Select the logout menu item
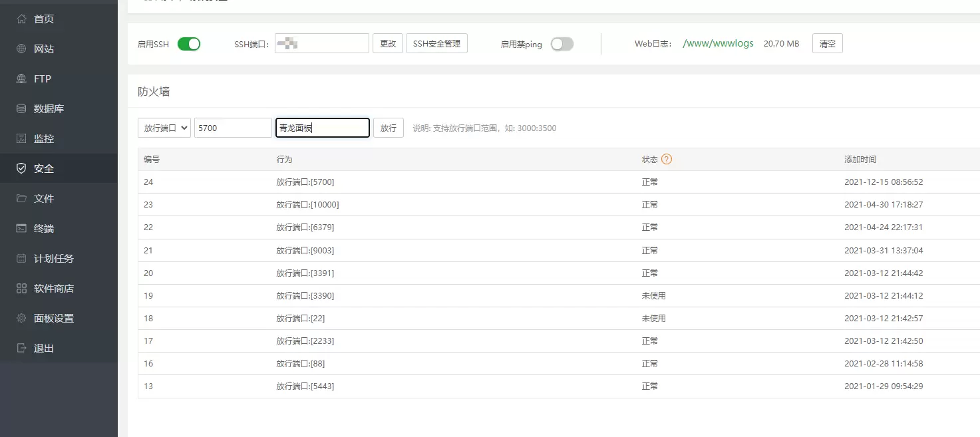 pyautogui.click(x=43, y=348)
